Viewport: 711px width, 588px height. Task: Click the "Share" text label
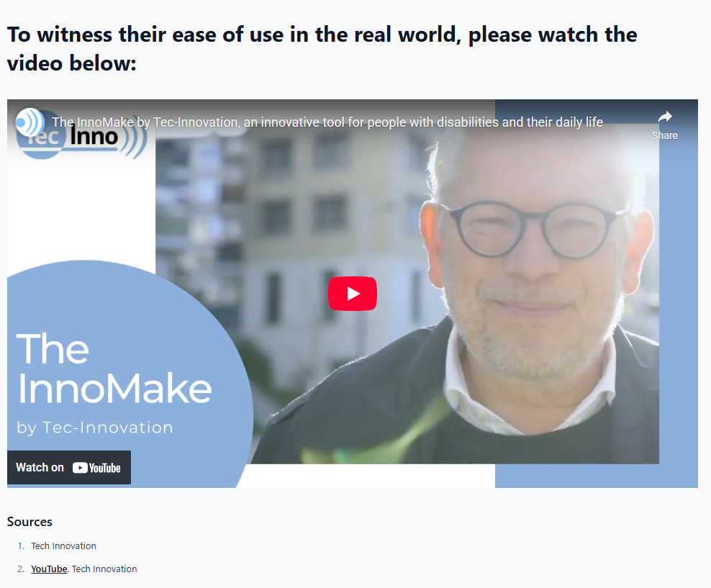[x=665, y=135]
